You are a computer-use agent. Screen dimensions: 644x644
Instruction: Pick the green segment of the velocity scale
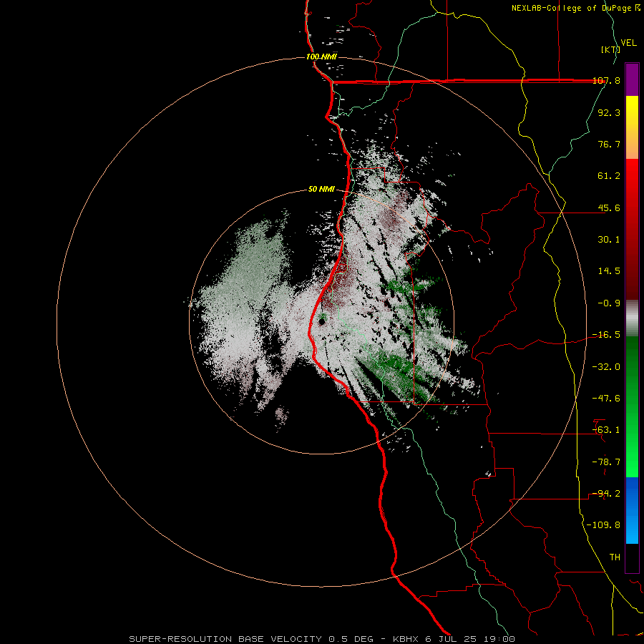click(632, 407)
